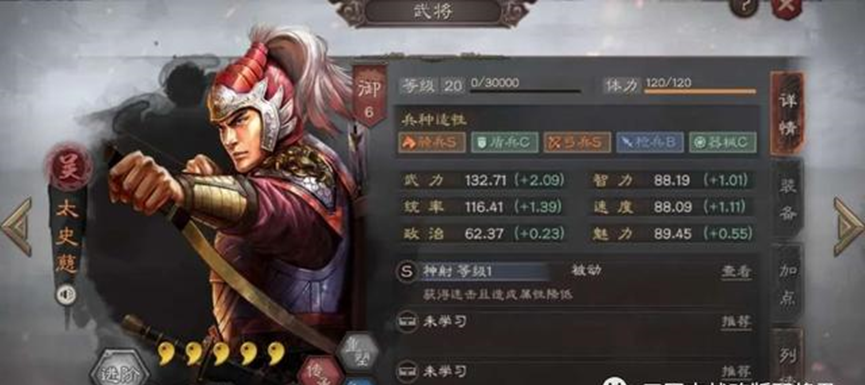The image size is (865, 385).
Task: Tap the 吴 faction emblem
Action: (x=70, y=167)
